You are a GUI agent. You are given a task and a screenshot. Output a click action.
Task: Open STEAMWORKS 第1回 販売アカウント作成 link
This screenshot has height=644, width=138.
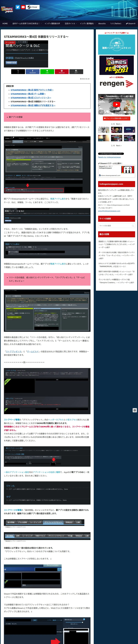click(x=32, y=90)
